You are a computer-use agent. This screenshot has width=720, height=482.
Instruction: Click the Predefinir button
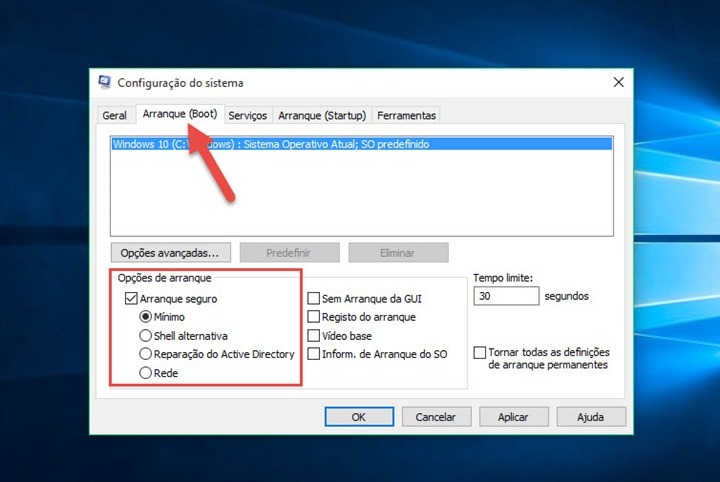point(289,252)
